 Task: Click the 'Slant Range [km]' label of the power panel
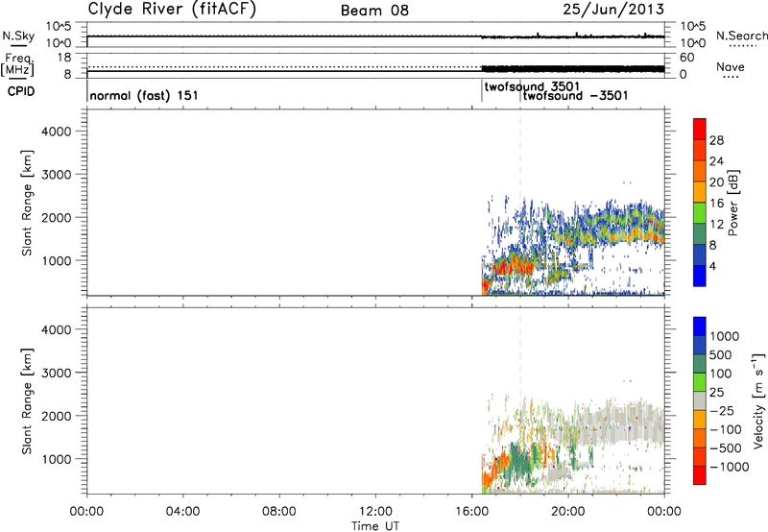click(27, 203)
